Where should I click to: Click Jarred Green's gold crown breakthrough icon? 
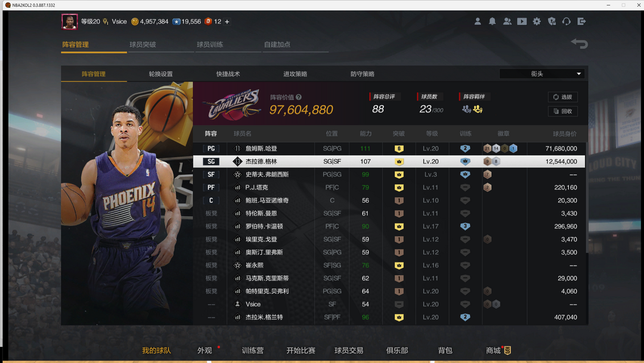pyautogui.click(x=399, y=162)
